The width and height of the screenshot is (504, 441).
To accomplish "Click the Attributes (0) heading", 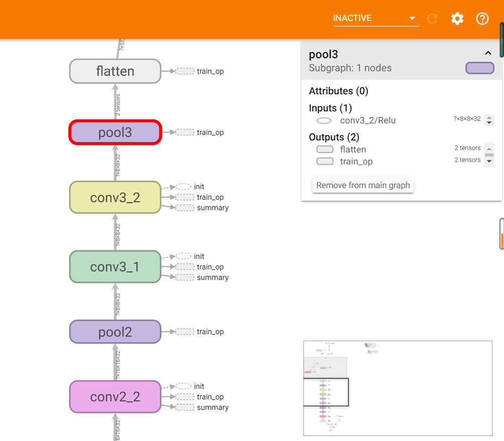I will (x=339, y=91).
